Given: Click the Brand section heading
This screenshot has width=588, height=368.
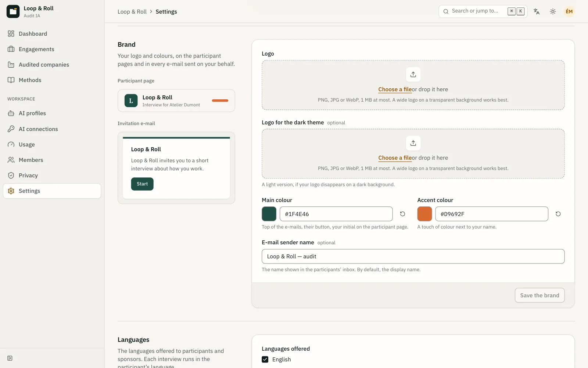Looking at the screenshot, I should click(x=126, y=45).
